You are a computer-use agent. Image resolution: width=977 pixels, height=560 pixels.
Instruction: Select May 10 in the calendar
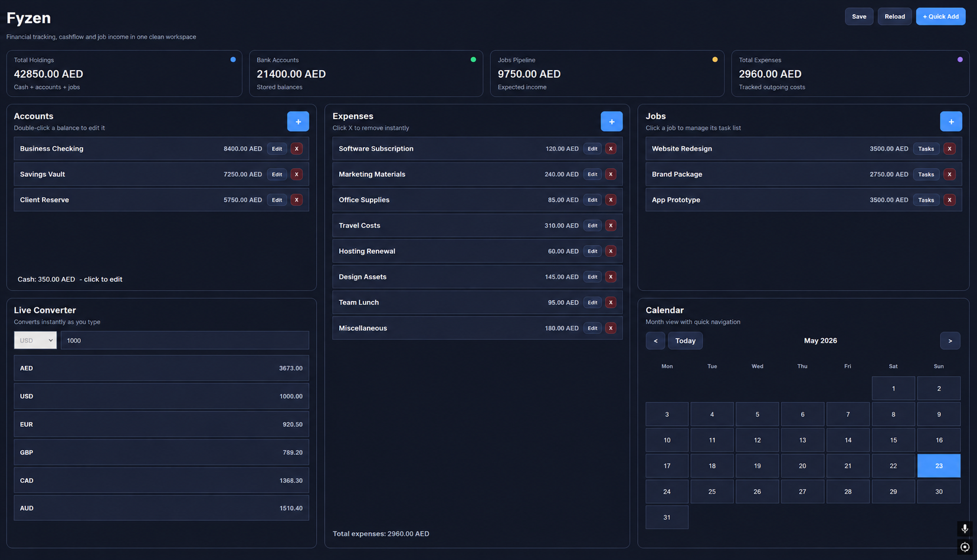click(667, 440)
